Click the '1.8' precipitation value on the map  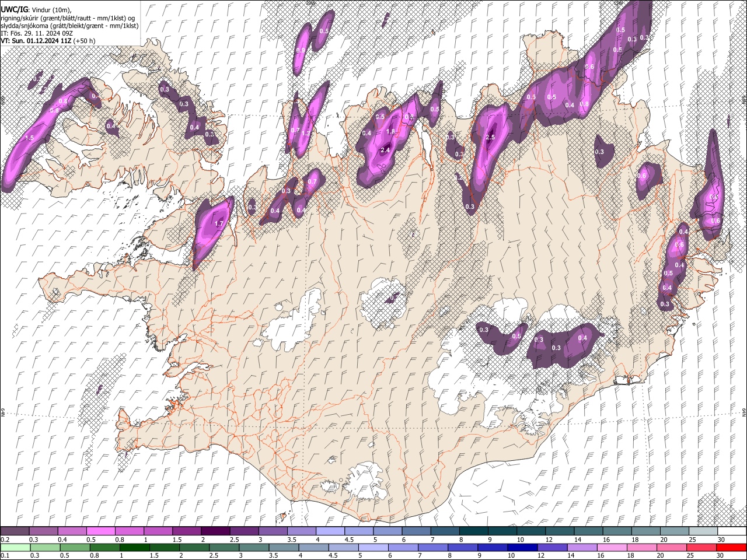[391, 131]
